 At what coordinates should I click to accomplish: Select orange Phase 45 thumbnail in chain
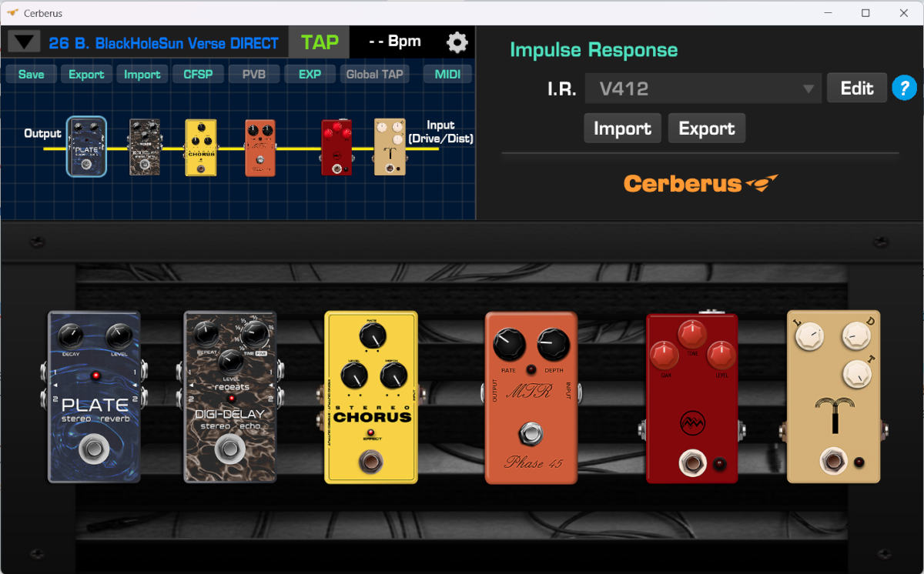[x=260, y=148]
